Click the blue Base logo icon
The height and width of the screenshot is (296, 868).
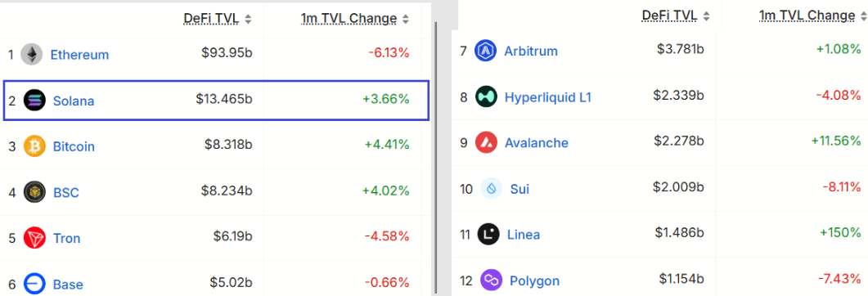pos(34,285)
